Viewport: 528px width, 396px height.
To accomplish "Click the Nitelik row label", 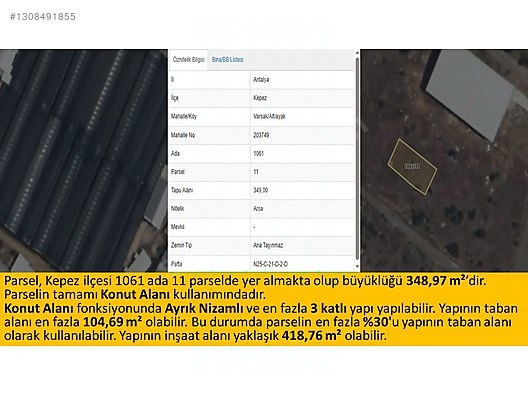I will click(177, 208).
